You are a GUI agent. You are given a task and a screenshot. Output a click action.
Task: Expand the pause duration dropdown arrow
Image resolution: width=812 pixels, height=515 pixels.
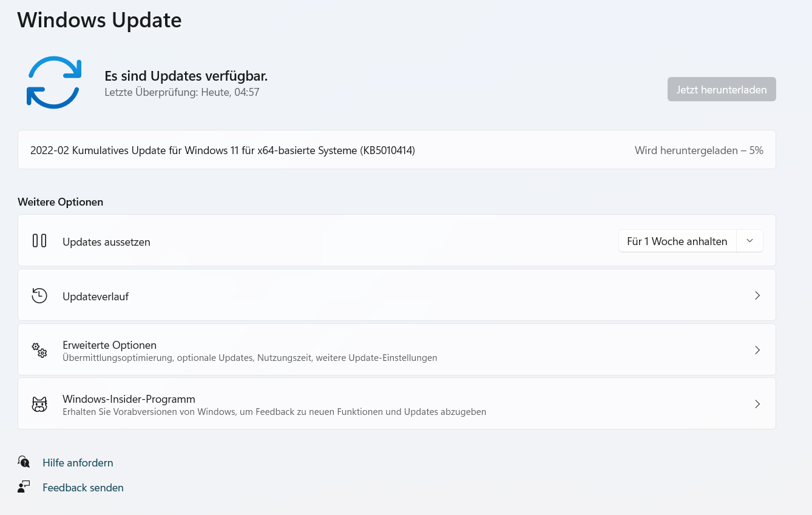pos(749,241)
